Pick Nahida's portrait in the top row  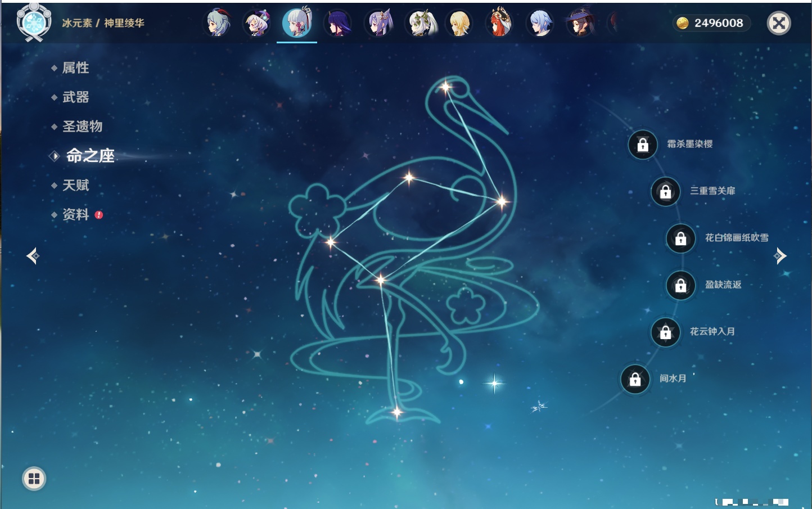tap(419, 24)
